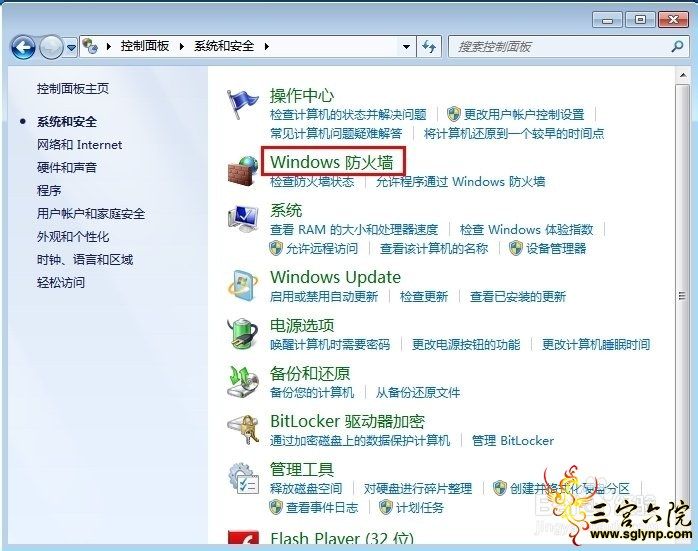Select 外观和个性化 in the sidebar
The image size is (698, 551).
(x=73, y=237)
